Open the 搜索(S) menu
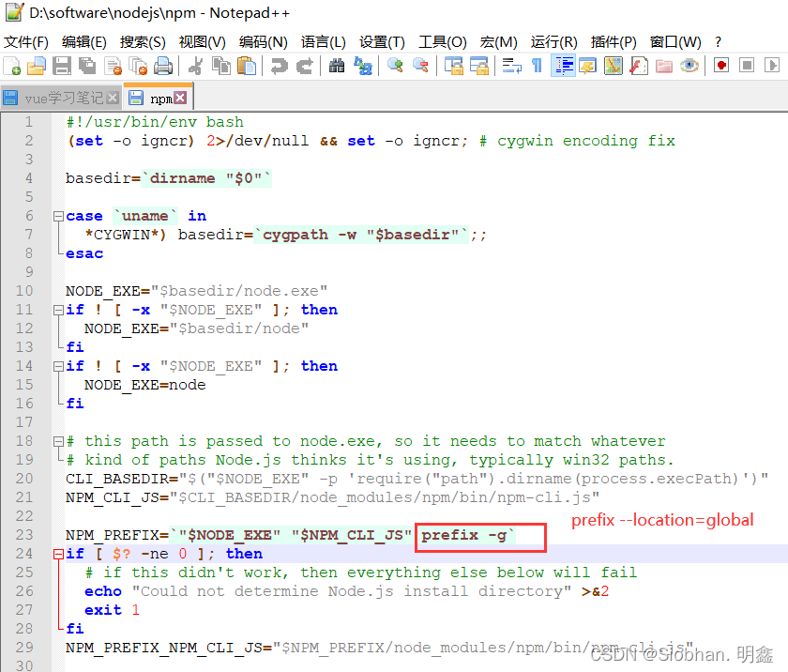 click(x=143, y=42)
